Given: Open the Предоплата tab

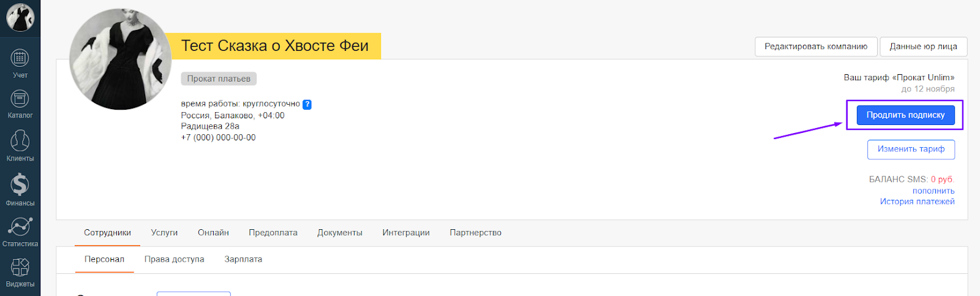Looking at the screenshot, I should click(x=273, y=233).
